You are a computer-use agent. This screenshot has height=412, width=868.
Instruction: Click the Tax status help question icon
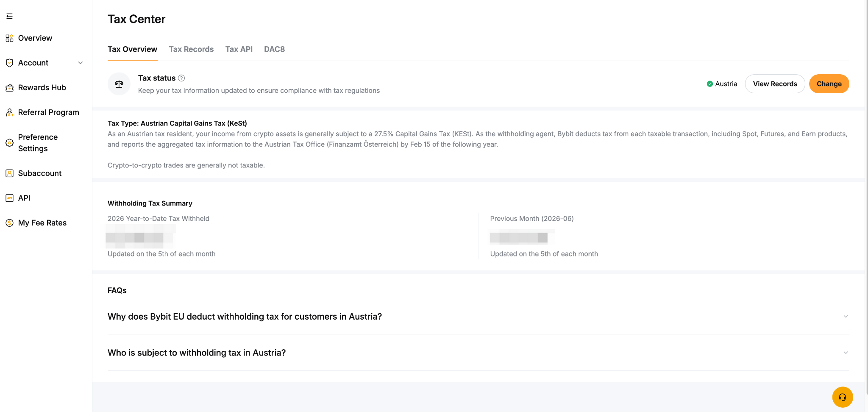tap(181, 78)
